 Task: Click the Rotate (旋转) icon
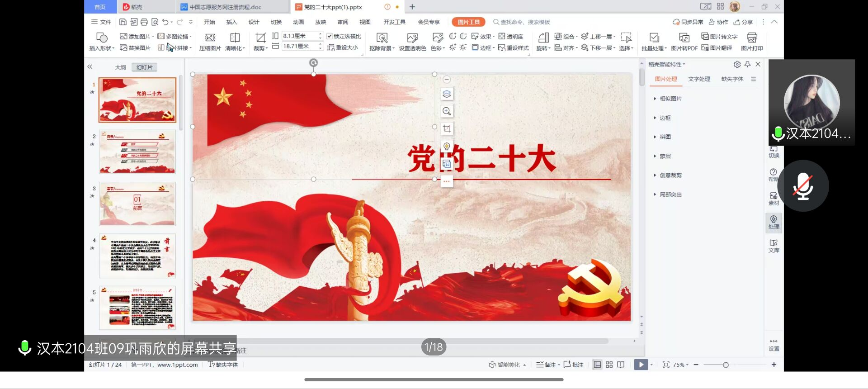[x=543, y=41]
